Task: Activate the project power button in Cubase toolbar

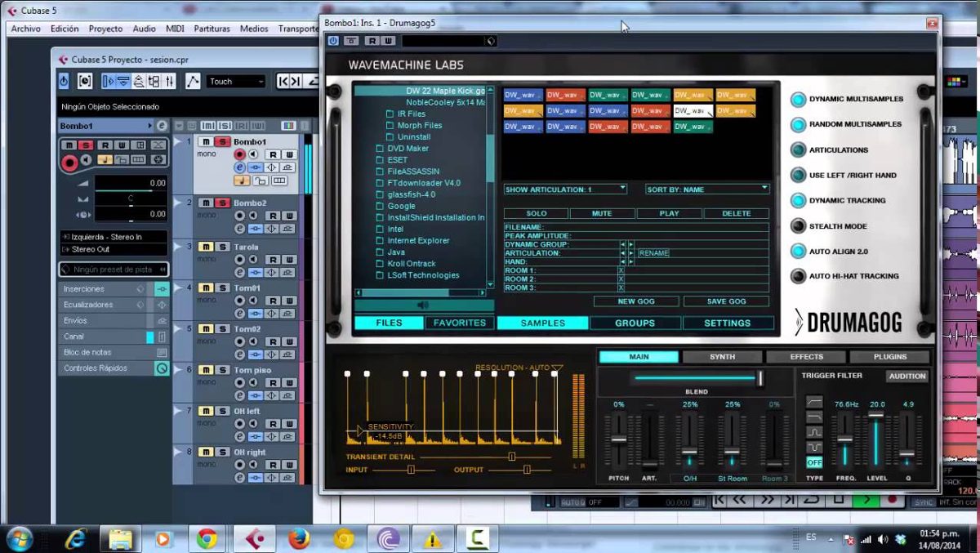Action: click(65, 81)
